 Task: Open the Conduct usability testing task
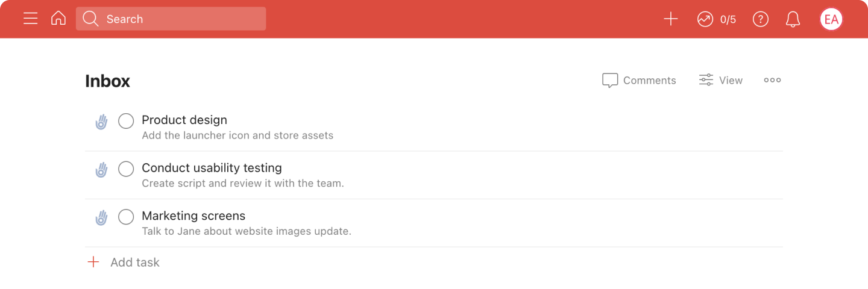click(212, 168)
